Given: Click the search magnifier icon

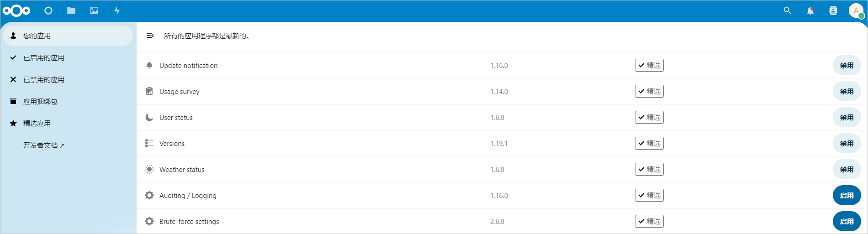Looking at the screenshot, I should click(x=787, y=10).
